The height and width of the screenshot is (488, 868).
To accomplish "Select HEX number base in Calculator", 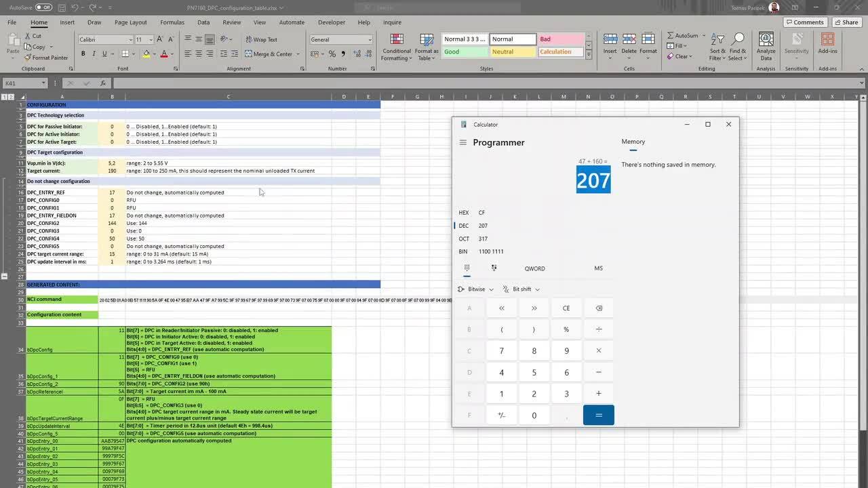I will 464,213.
